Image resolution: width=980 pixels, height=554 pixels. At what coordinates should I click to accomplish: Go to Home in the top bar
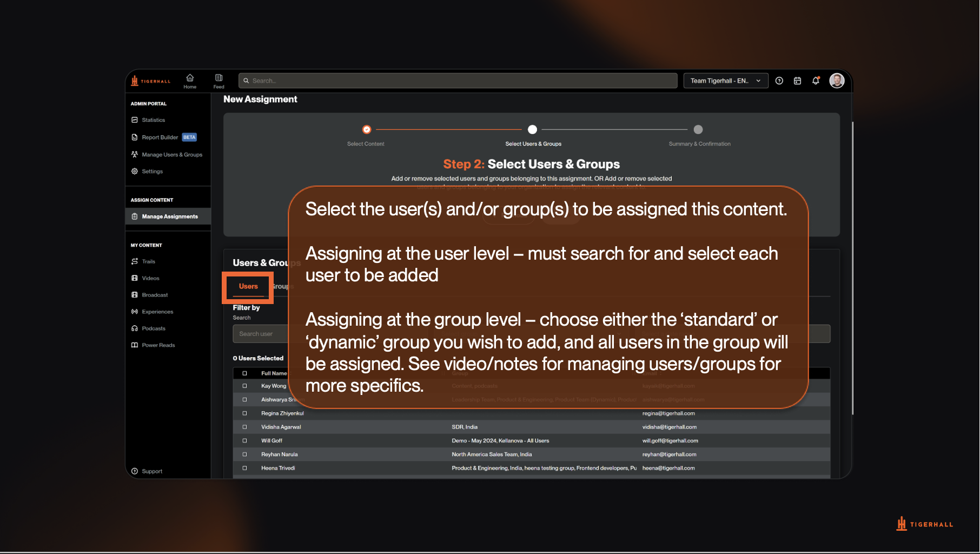[190, 81]
